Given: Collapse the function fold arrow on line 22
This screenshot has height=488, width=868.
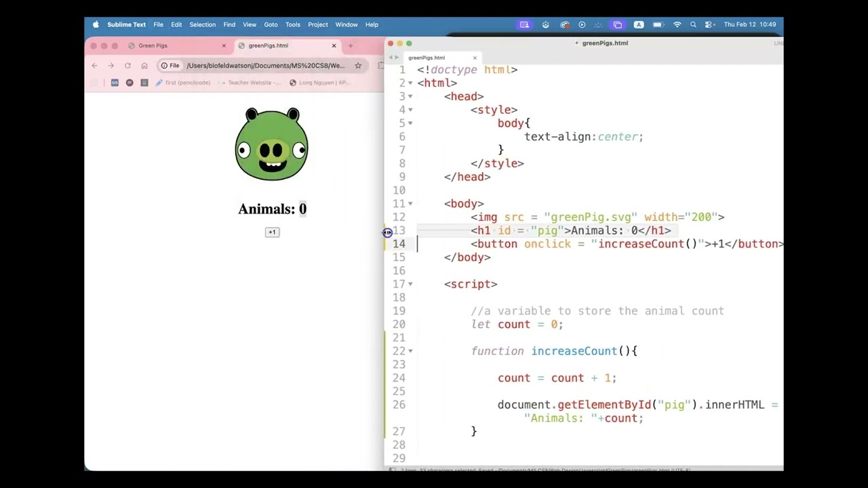Looking at the screenshot, I should (410, 351).
